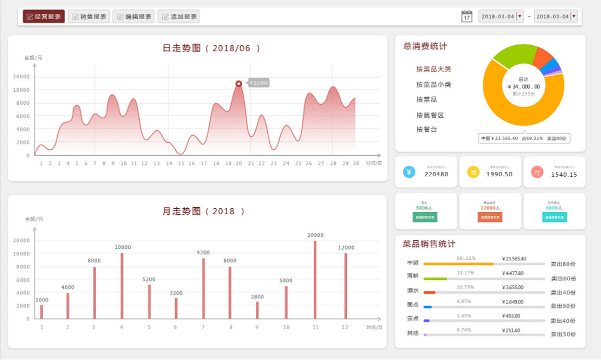Viewport: 601px width, 360px height.
Task: Select the 经营报表 tab
Action: pos(44,16)
